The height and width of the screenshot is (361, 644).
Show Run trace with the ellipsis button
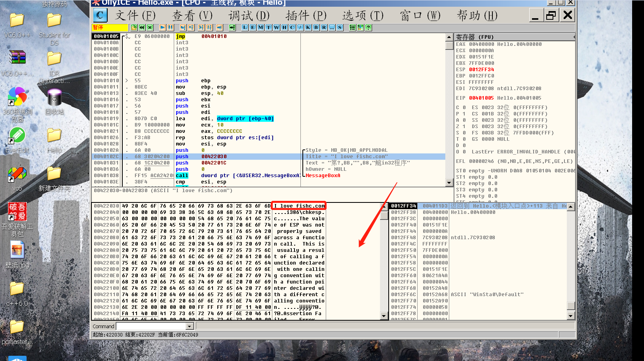pyautogui.click(x=332, y=27)
